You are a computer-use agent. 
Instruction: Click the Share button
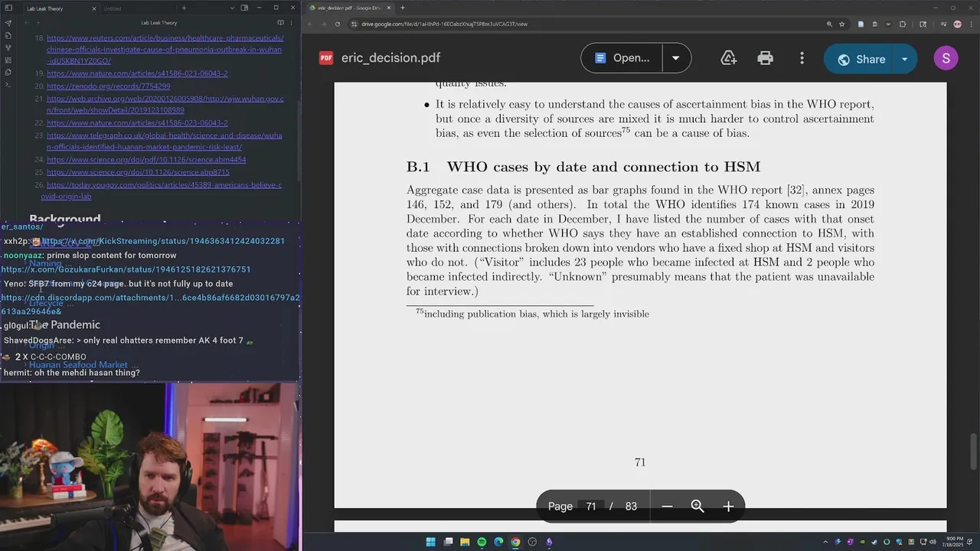(858, 59)
